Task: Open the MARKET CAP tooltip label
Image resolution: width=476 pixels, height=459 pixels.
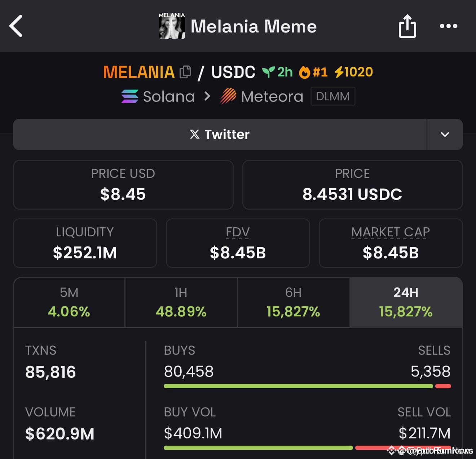Action: point(391,232)
